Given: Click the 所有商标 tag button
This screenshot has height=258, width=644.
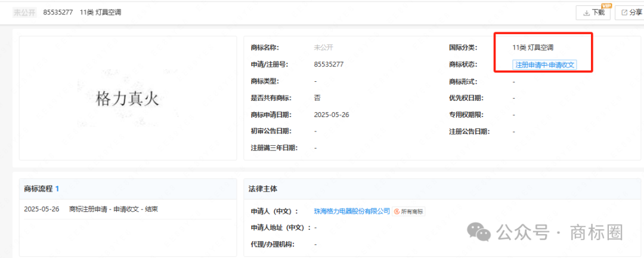Looking at the screenshot, I should click(408, 211).
